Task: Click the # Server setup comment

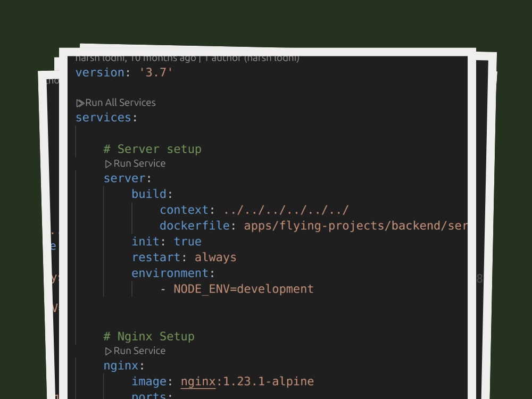Action: (152, 149)
